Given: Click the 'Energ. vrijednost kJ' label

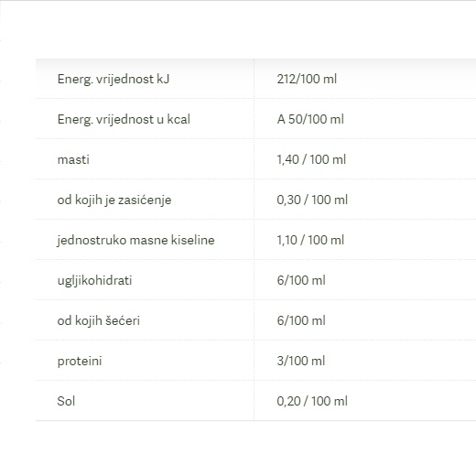Looking at the screenshot, I should click(114, 80).
